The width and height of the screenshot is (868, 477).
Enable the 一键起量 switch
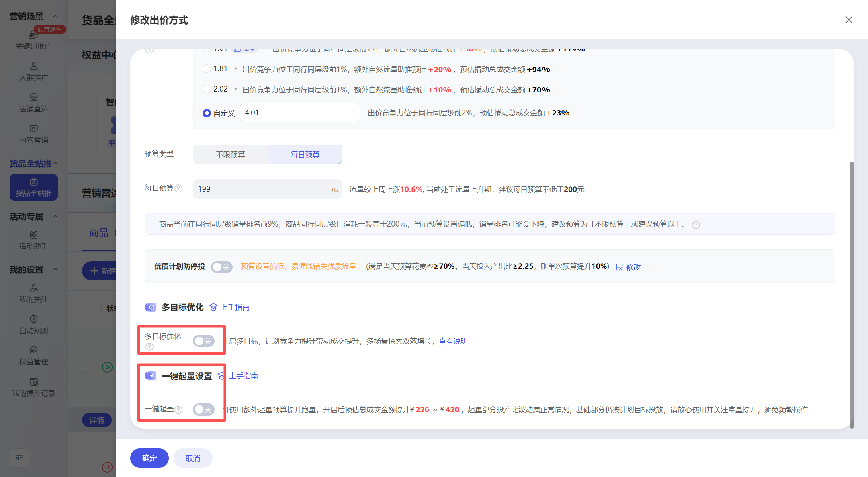pos(203,409)
